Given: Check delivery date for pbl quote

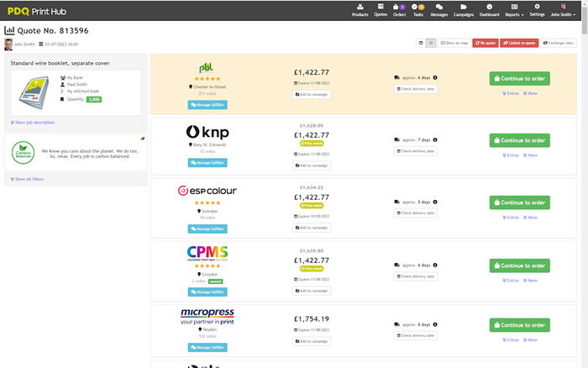Looking at the screenshot, I should [x=416, y=89].
